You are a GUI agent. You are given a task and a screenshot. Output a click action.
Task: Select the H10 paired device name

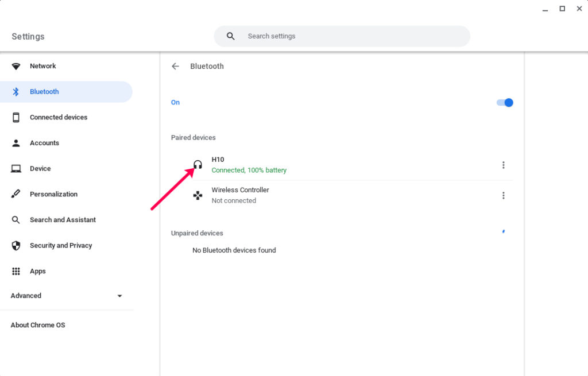click(x=218, y=160)
